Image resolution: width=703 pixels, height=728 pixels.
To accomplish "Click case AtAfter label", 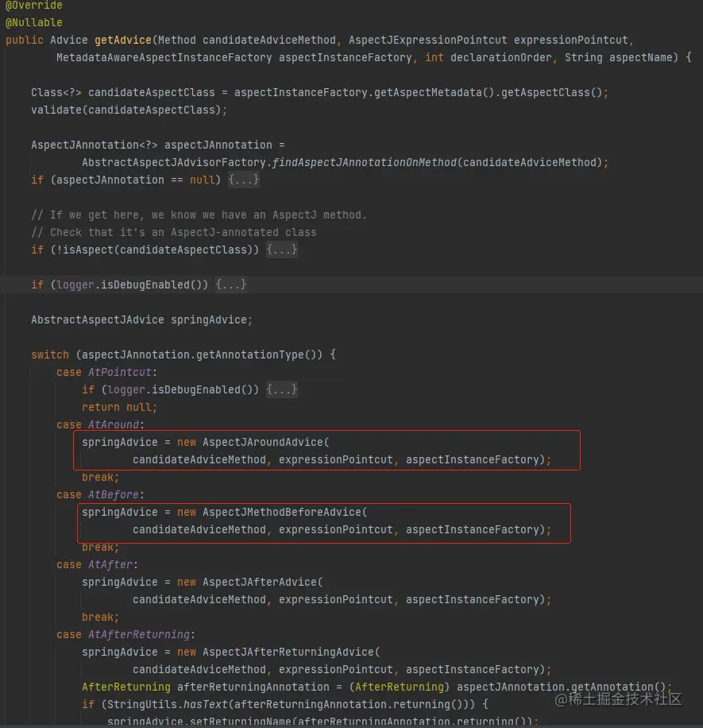I will coord(97,564).
